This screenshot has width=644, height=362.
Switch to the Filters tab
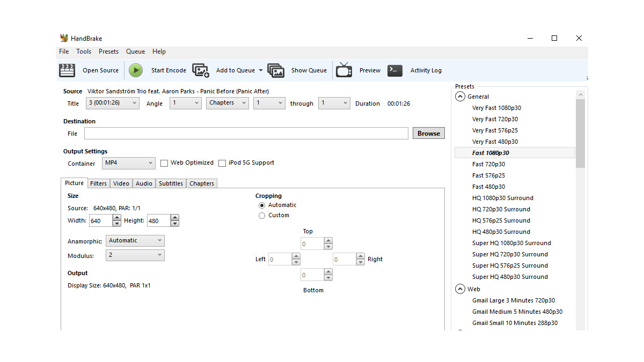point(99,183)
